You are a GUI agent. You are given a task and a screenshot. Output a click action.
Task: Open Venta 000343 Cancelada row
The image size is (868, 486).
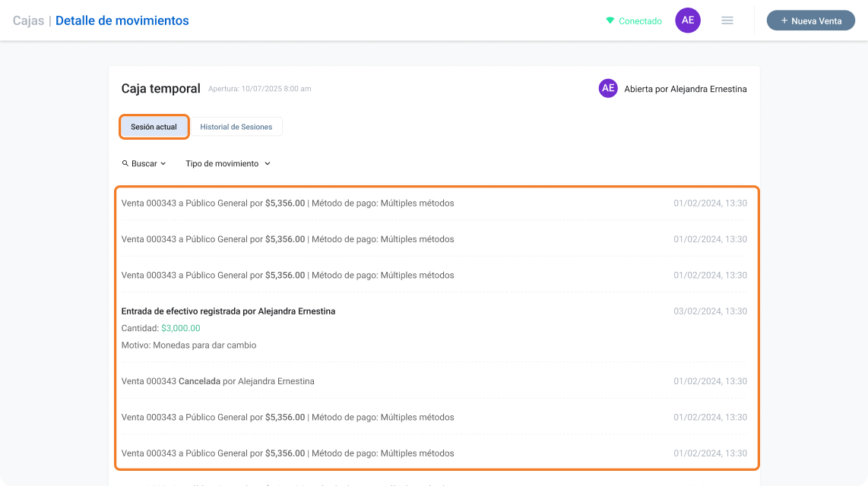(434, 381)
